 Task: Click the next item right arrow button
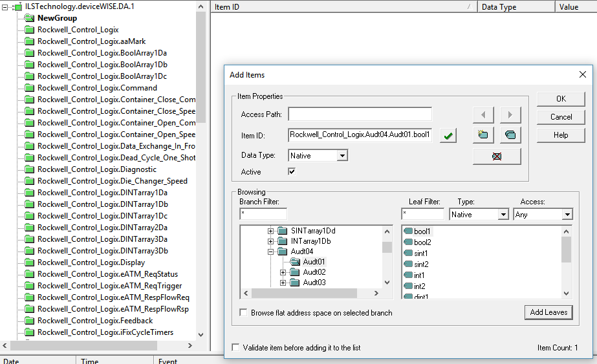(510, 115)
